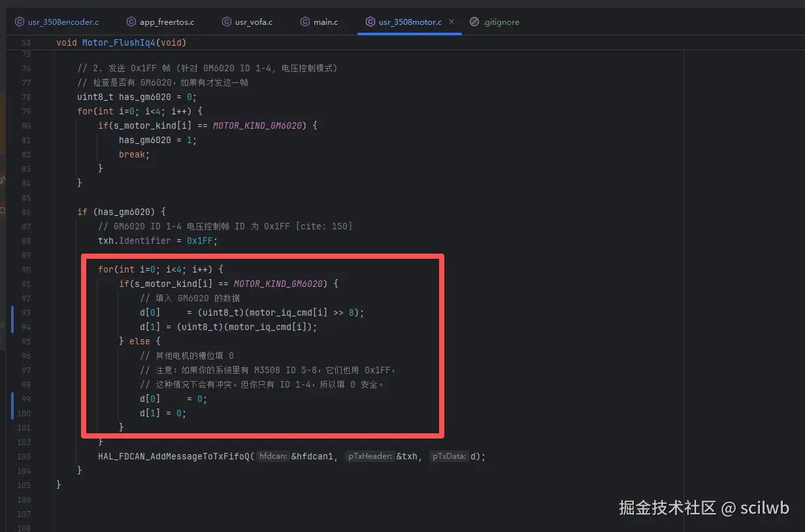This screenshot has height=532, width=805.
Task: Click the comment mentioning M3508 ID 5-8
Action: [x=268, y=370]
